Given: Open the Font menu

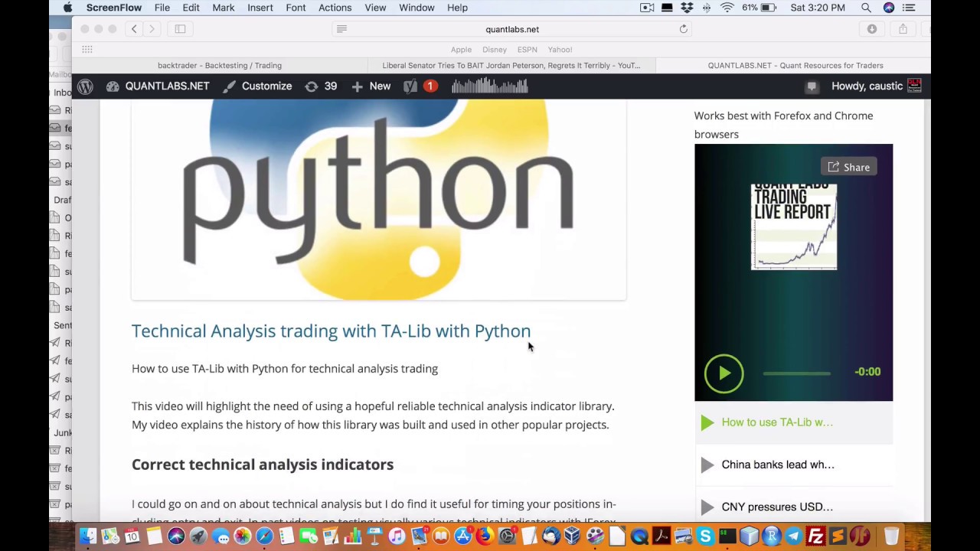Looking at the screenshot, I should click(296, 8).
